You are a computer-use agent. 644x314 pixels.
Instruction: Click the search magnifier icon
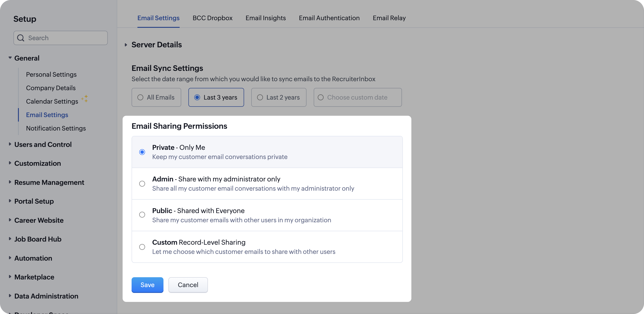coord(21,38)
